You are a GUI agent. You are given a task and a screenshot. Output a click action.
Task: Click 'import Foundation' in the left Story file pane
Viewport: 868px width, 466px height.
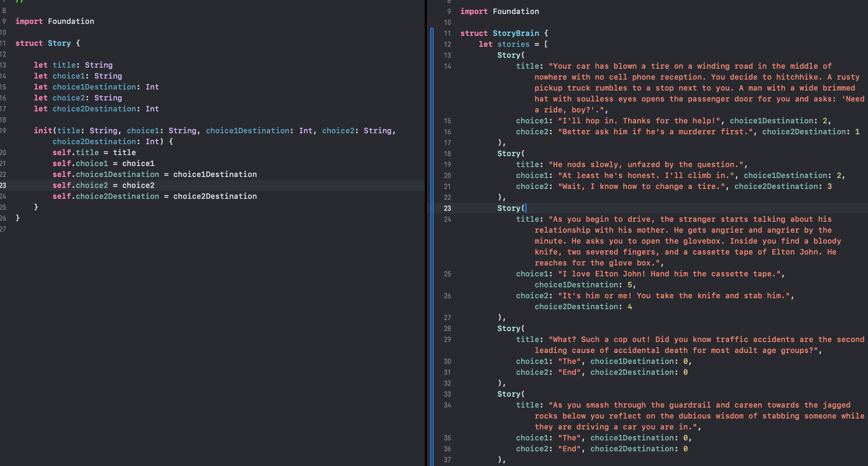55,21
